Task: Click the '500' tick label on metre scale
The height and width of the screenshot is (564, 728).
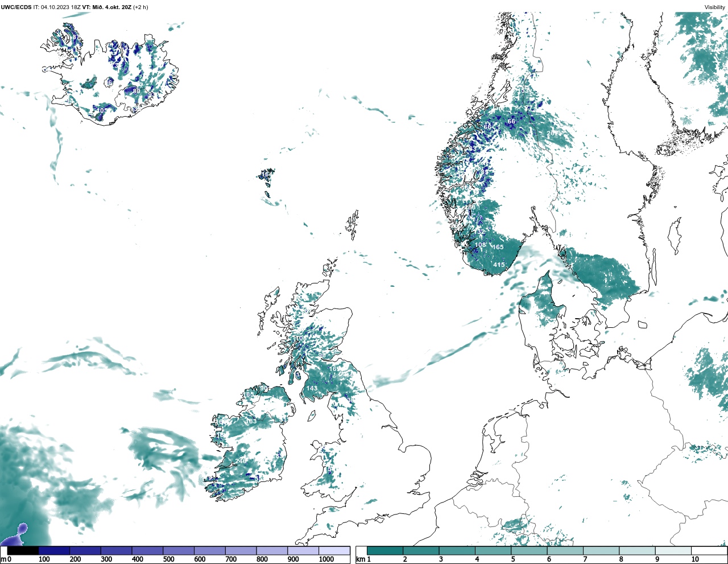Action: click(168, 559)
